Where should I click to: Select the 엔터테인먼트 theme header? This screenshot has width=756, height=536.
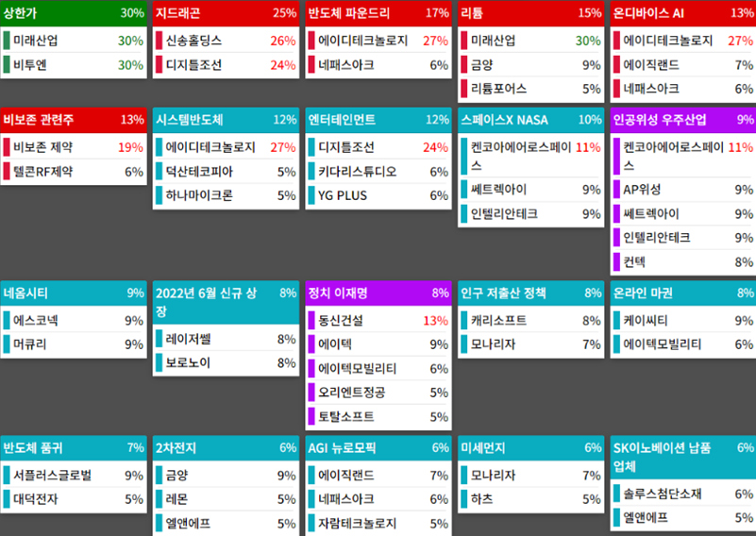click(378, 120)
